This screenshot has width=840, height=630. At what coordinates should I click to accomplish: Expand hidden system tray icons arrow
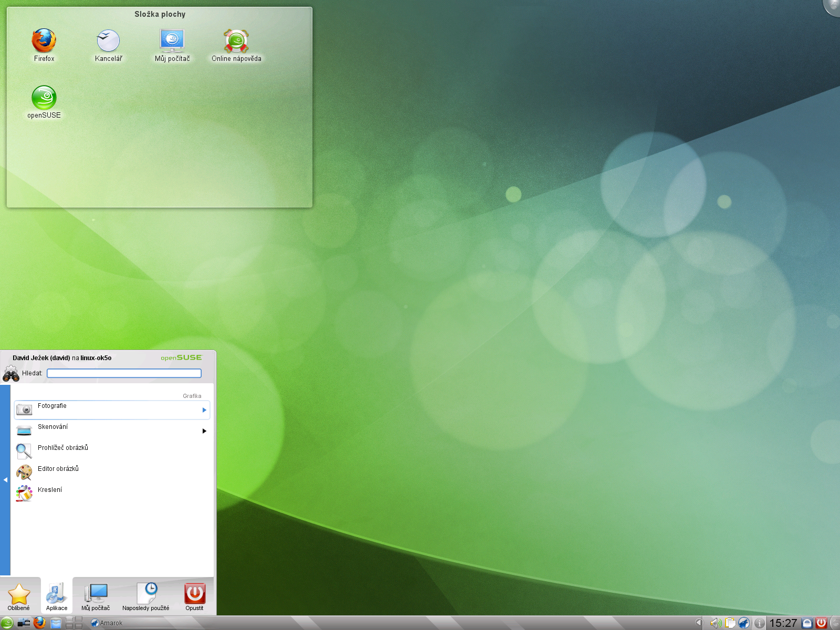point(698,623)
